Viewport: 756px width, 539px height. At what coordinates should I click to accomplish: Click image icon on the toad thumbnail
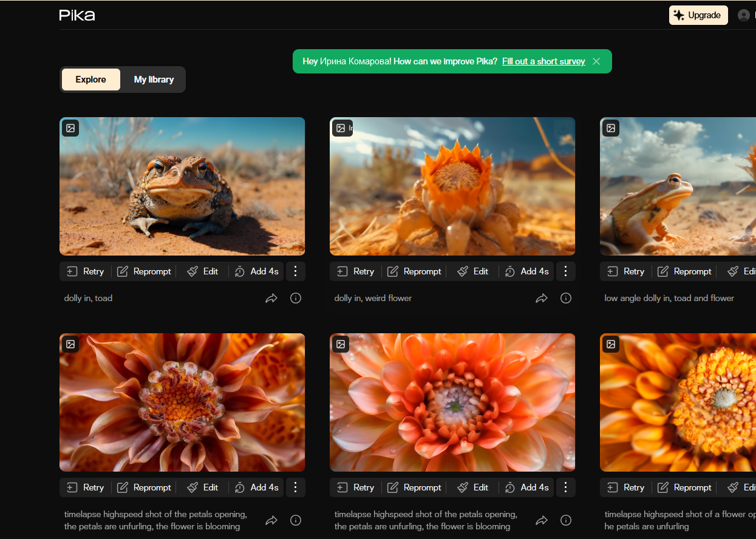[70, 128]
